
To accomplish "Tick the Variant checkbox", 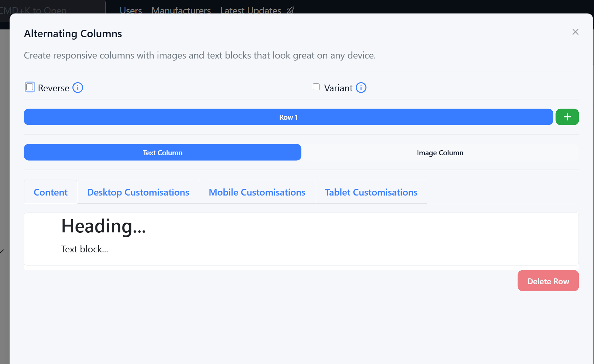I will (x=316, y=87).
